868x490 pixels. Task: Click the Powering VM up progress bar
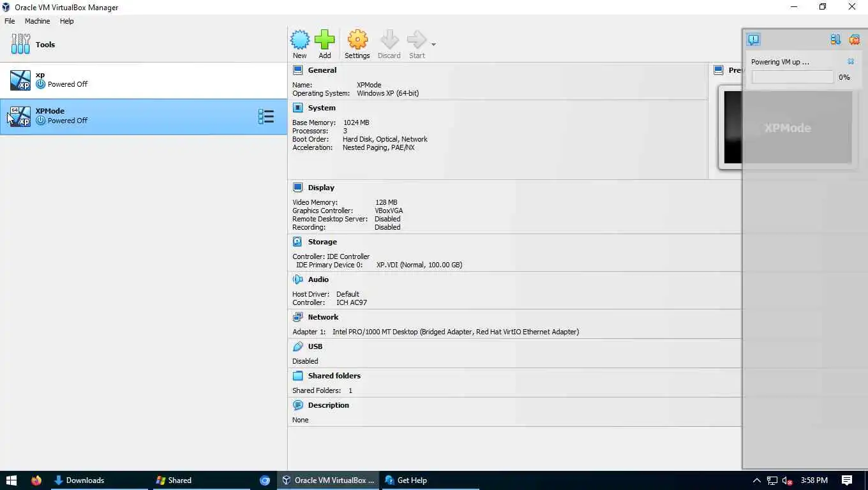(793, 77)
